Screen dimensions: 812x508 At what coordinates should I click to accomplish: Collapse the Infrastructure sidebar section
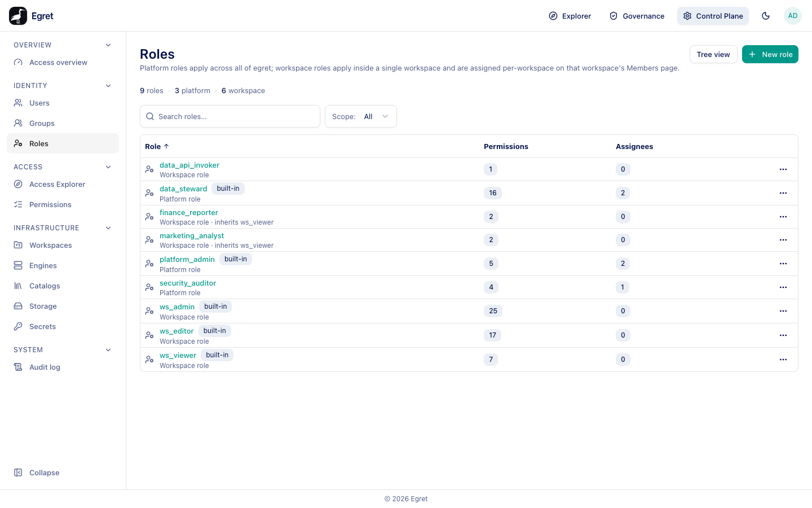click(x=108, y=228)
